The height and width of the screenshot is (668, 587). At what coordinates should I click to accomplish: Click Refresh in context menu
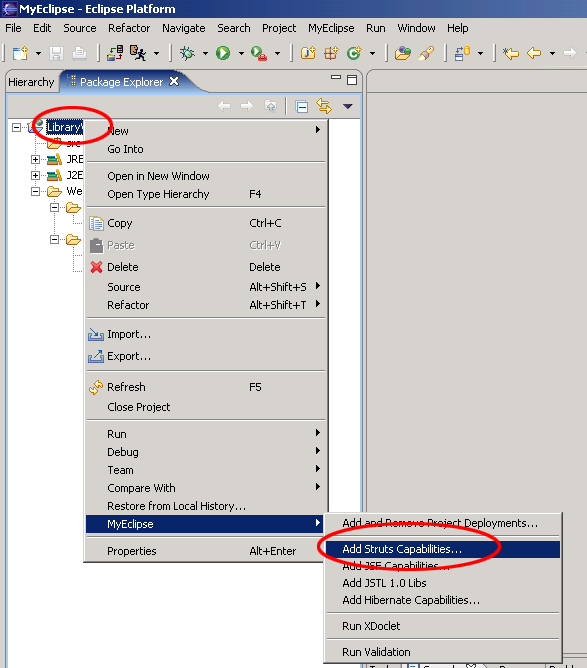(206, 387)
